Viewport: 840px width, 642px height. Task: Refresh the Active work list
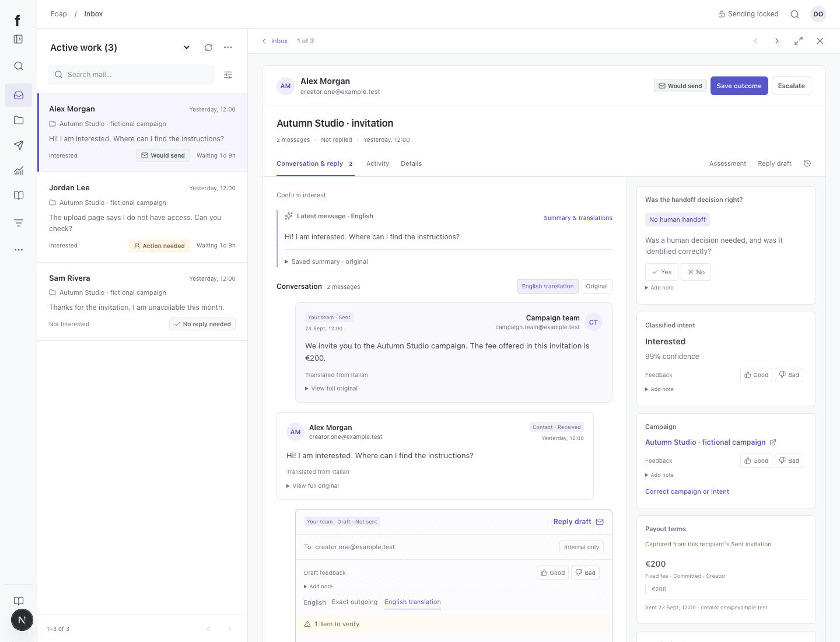click(x=208, y=48)
